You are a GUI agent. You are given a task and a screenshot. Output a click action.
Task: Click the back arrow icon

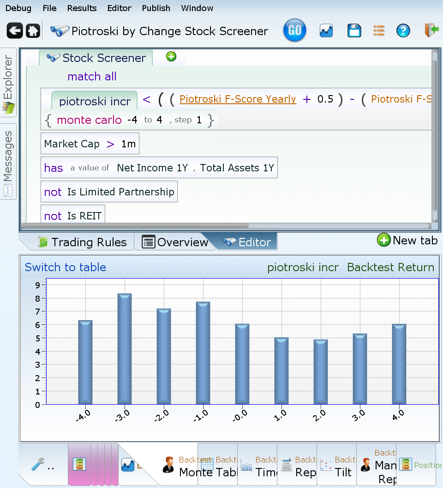tap(15, 31)
